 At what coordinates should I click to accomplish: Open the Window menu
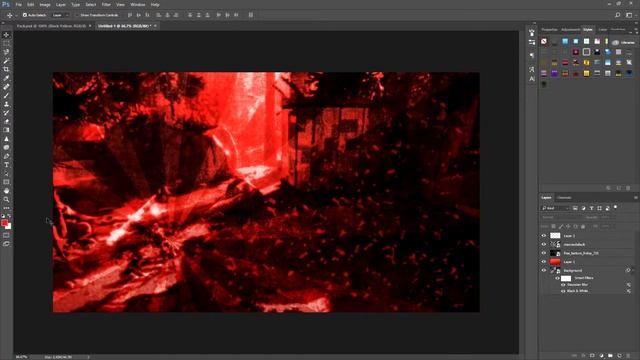coord(138,4)
